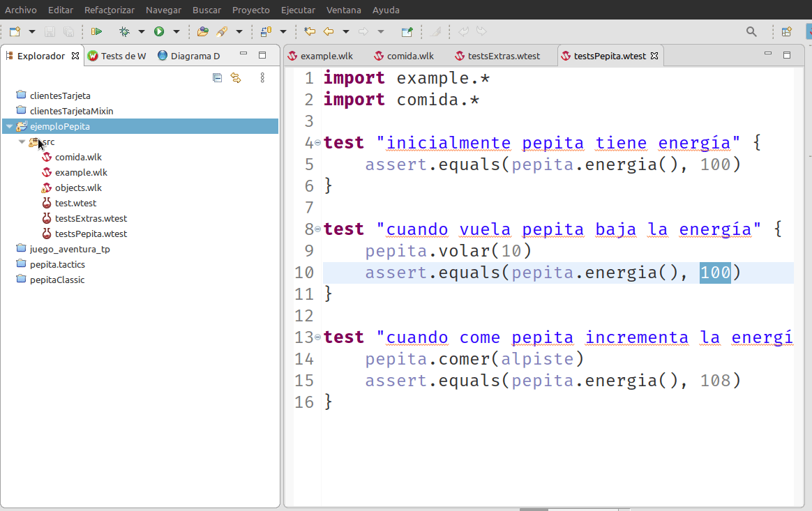Screen dimensions: 812x511
Task: Open Explorador view menu (three dots)
Action: tap(262, 78)
